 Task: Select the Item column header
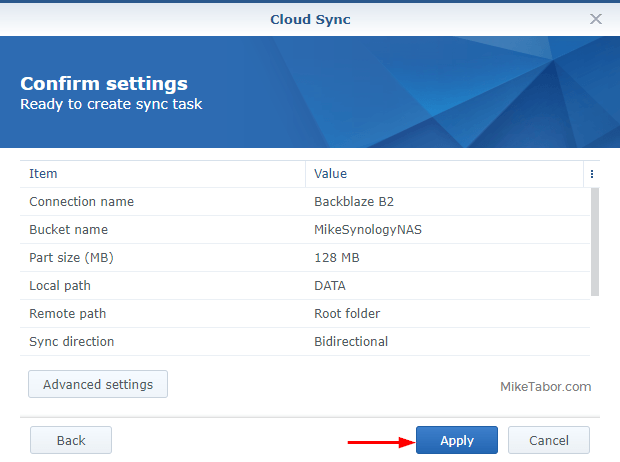point(163,174)
